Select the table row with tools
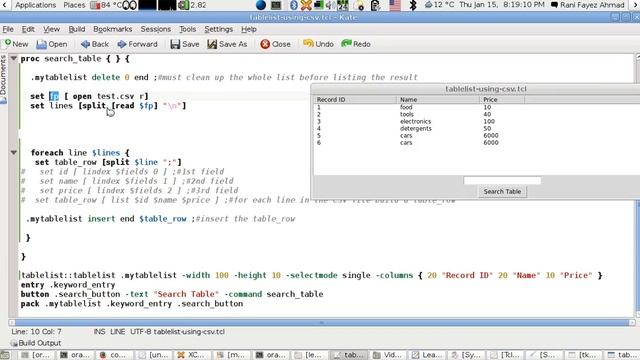This screenshot has height=360, width=640. pyautogui.click(x=476, y=114)
